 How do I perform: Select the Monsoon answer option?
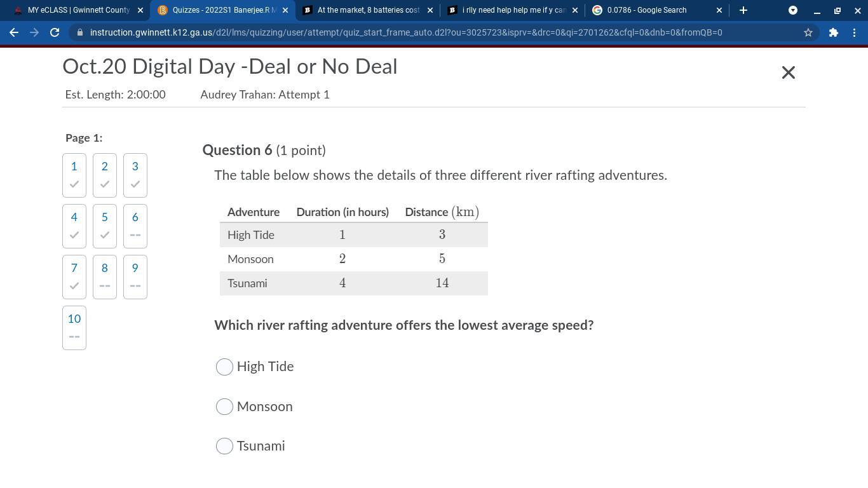pos(224,407)
